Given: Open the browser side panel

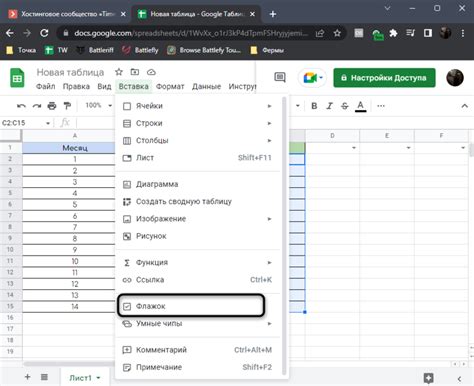Looking at the screenshot, I should click(x=428, y=33).
